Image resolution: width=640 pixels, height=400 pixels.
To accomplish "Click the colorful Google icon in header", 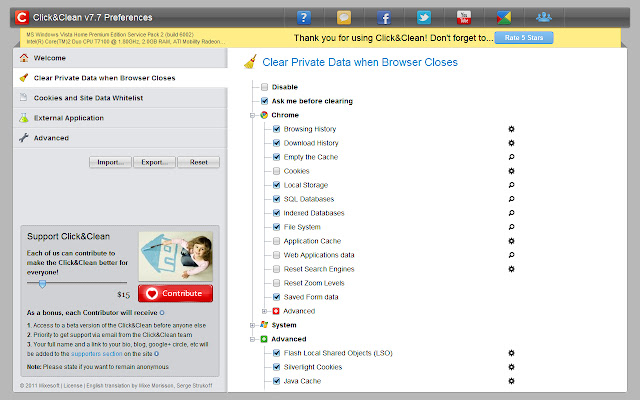I will coord(504,18).
